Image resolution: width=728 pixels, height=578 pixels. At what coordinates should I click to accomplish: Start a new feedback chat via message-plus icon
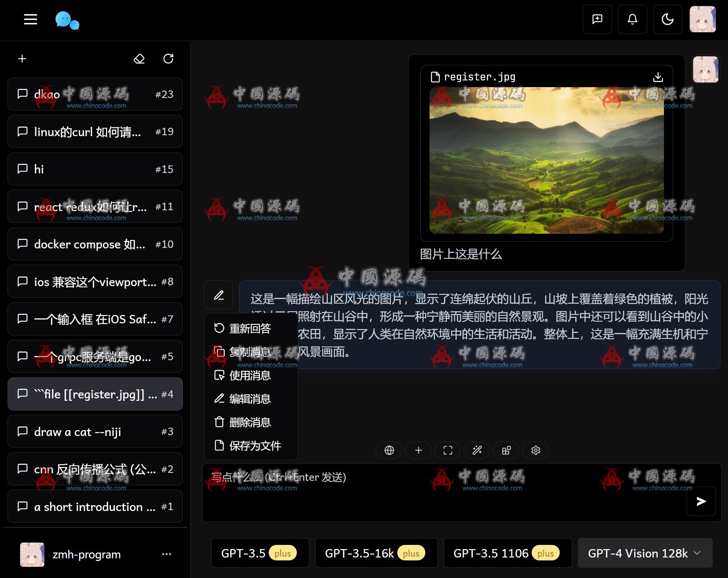[x=597, y=19]
